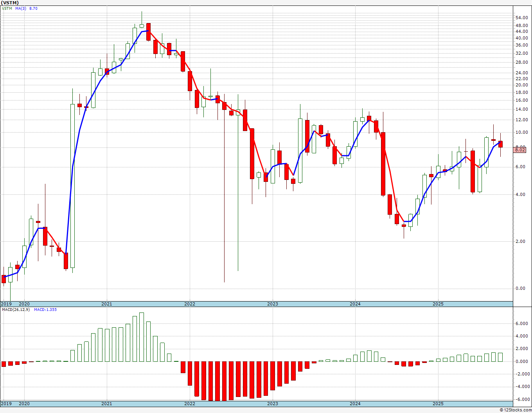Click the 0.00 price axis label
Viewport: 532px width, 413px height.
pyautogui.click(x=520, y=288)
